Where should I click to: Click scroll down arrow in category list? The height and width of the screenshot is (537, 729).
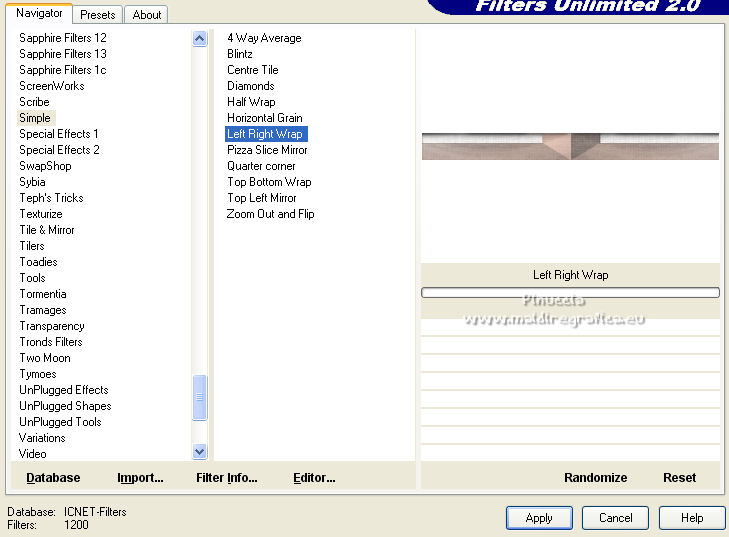click(x=199, y=451)
